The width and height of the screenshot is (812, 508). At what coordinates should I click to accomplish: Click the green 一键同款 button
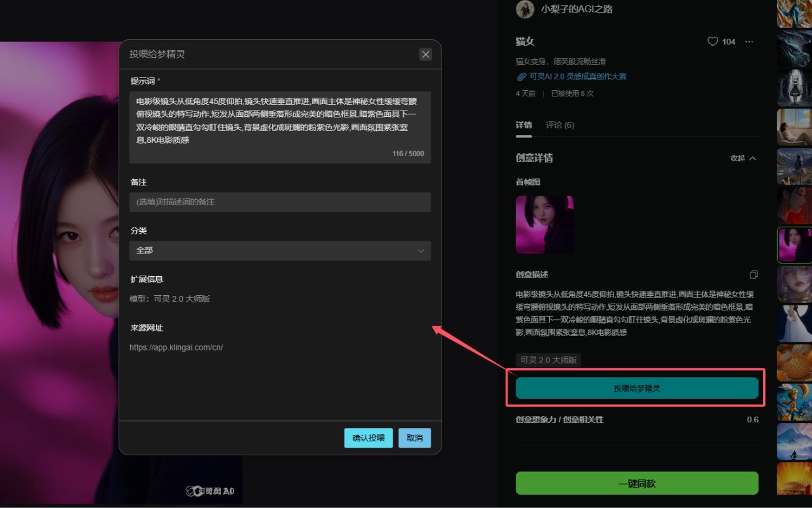(637, 483)
